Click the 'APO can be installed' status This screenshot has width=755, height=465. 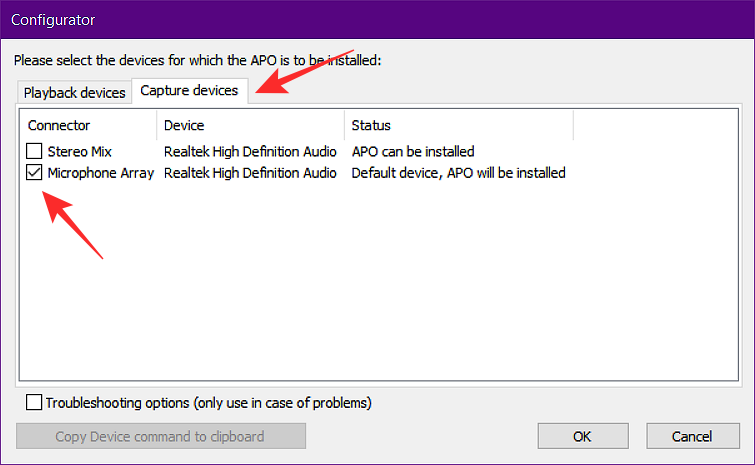tap(413, 152)
